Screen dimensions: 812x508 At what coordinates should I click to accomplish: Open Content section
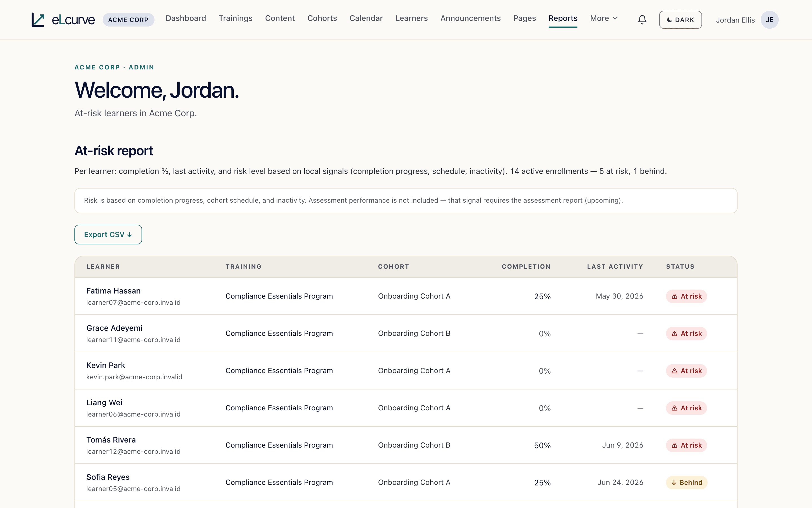pyautogui.click(x=280, y=18)
